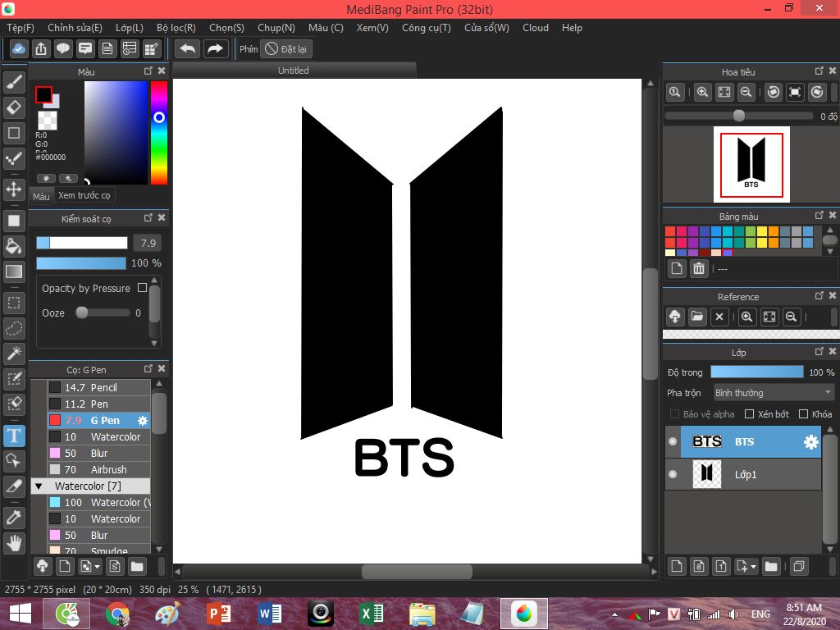Open Chrome from the taskbar
The height and width of the screenshot is (630, 840).
coord(117,614)
